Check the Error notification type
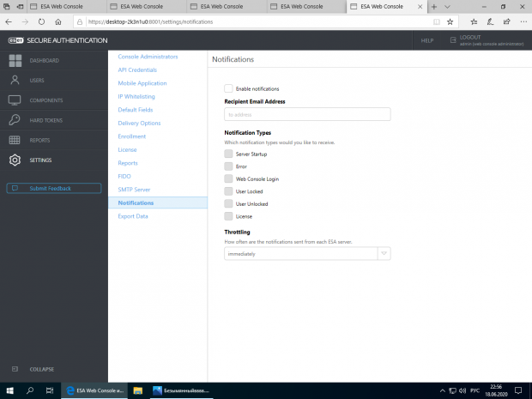 click(x=228, y=166)
